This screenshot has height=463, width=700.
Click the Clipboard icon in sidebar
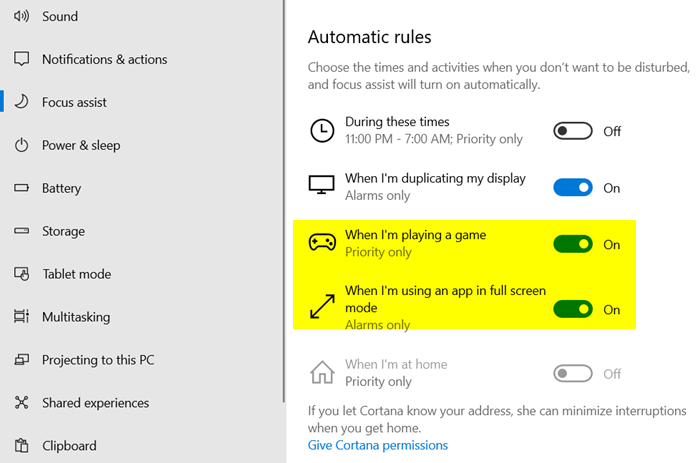click(21, 446)
